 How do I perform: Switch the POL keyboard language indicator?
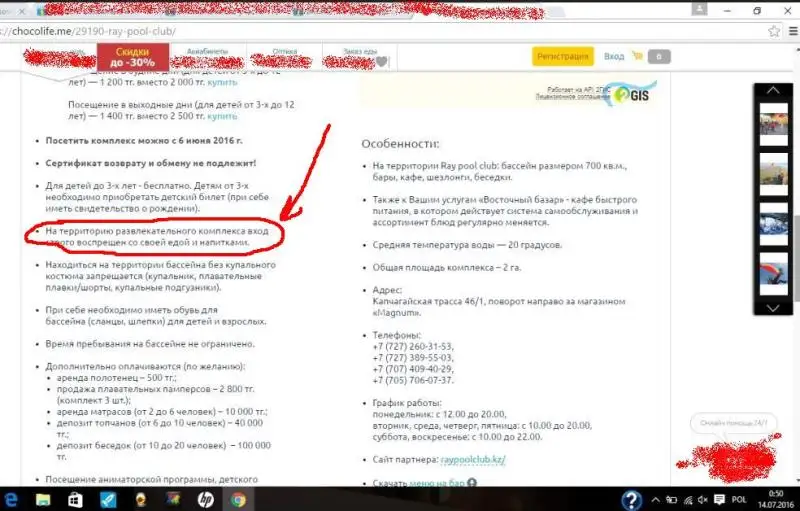pos(739,499)
